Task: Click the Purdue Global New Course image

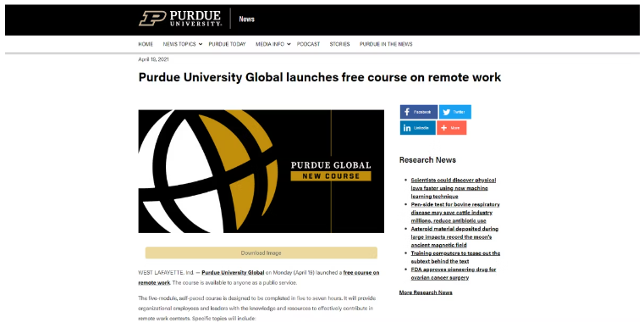Action: [261, 171]
